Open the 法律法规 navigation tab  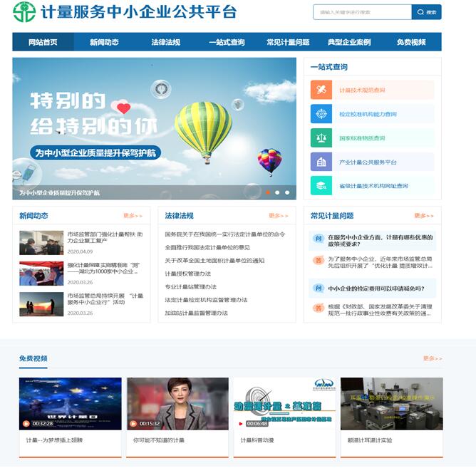[166, 42]
